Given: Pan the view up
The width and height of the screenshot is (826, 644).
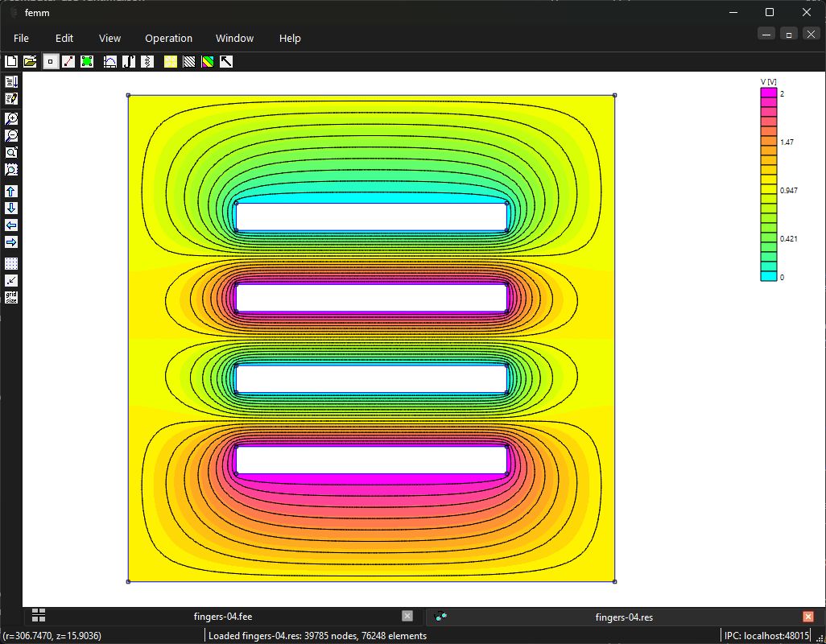Looking at the screenshot, I should (x=11, y=191).
